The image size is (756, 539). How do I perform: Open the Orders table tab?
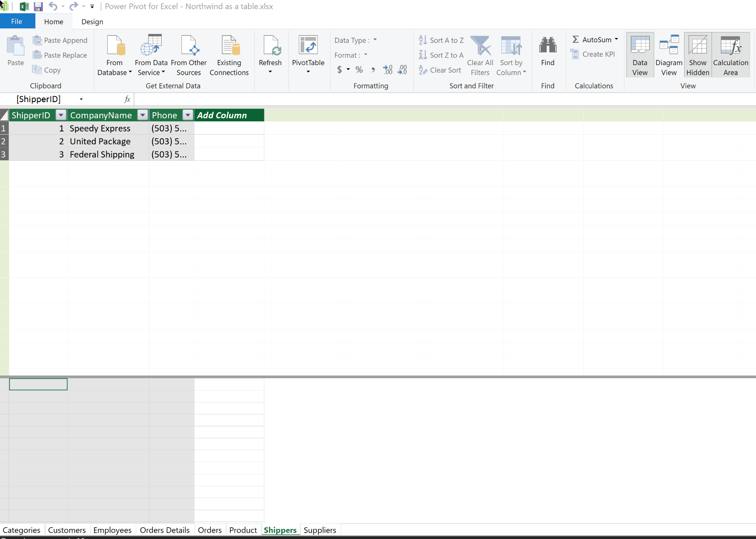click(210, 530)
